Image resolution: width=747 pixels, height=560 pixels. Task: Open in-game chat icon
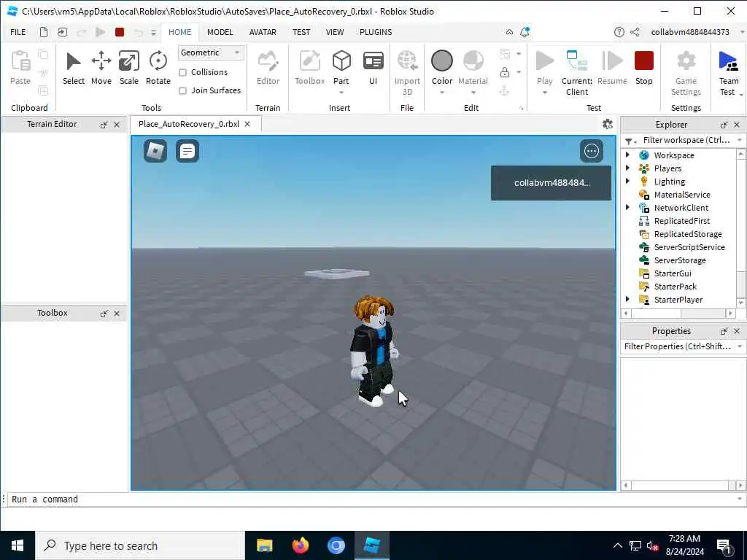(x=187, y=151)
